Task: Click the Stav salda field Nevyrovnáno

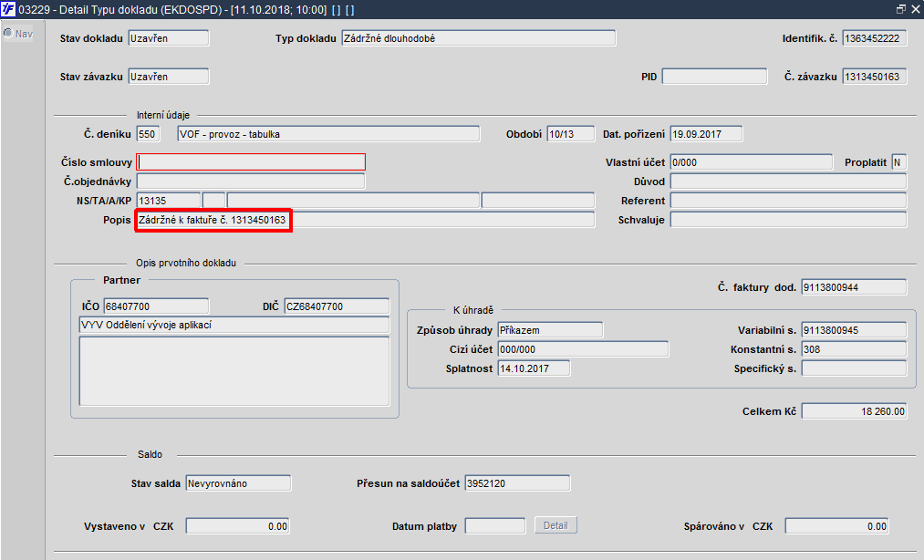Action: (238, 483)
